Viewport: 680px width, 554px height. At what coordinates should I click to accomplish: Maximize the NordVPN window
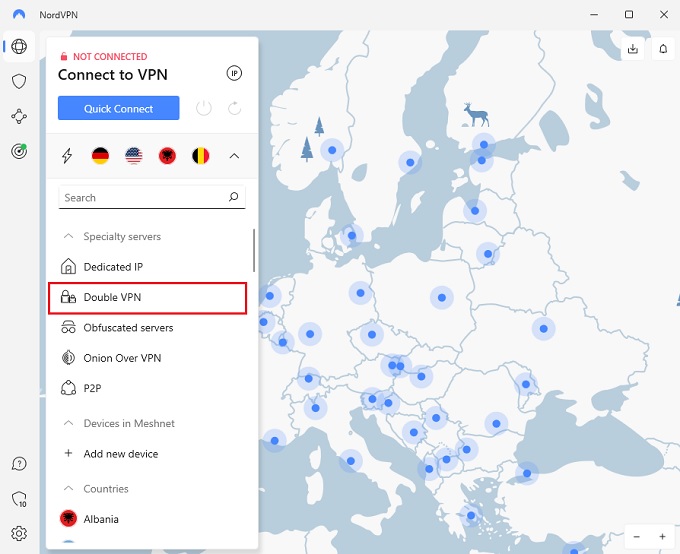point(629,14)
